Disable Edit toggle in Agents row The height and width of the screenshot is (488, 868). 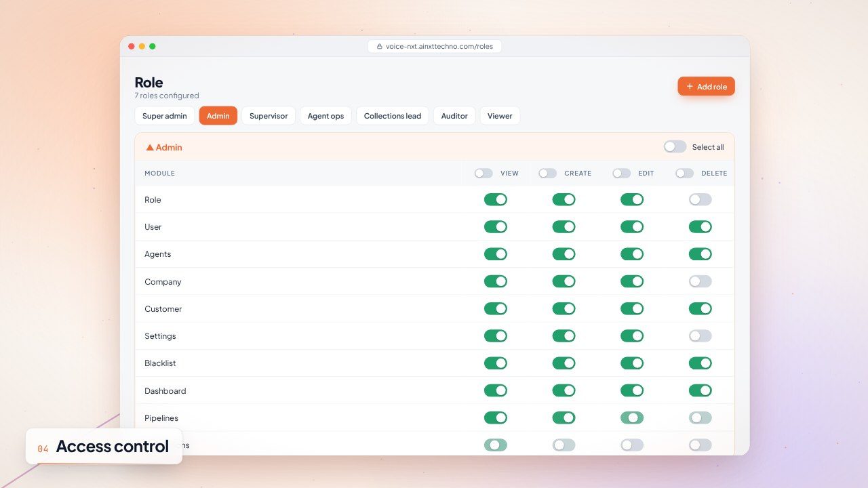pyautogui.click(x=632, y=253)
